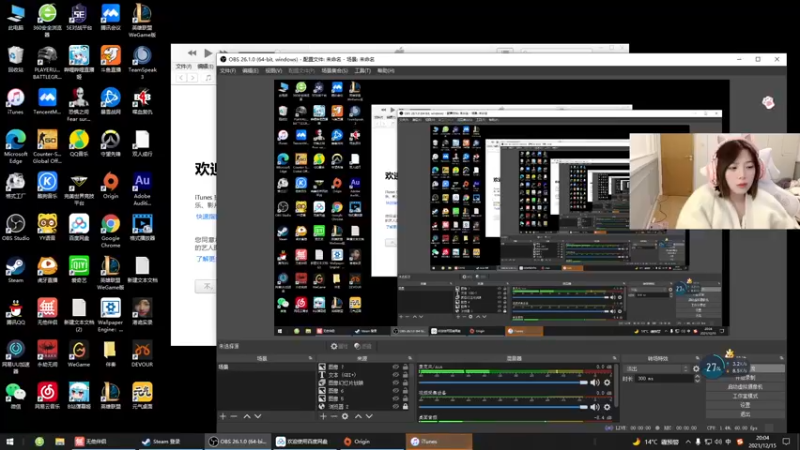
Task: Click OBS 退出 exit button
Action: point(745,414)
